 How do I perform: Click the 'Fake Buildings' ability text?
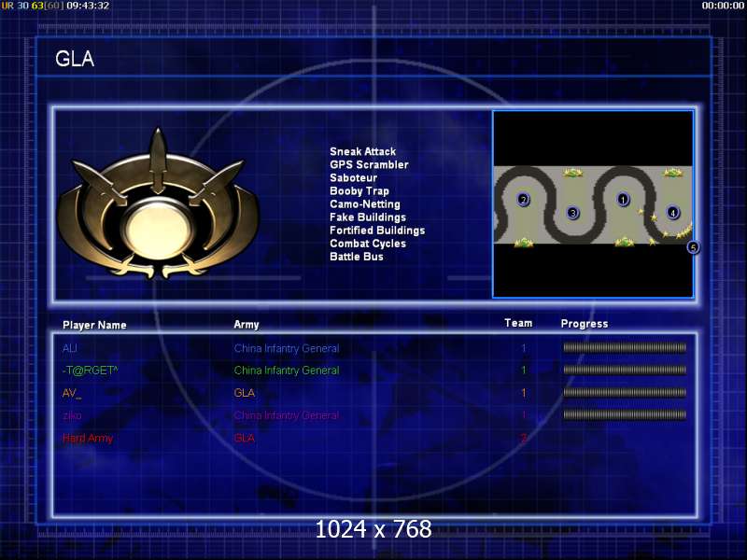[x=368, y=217]
